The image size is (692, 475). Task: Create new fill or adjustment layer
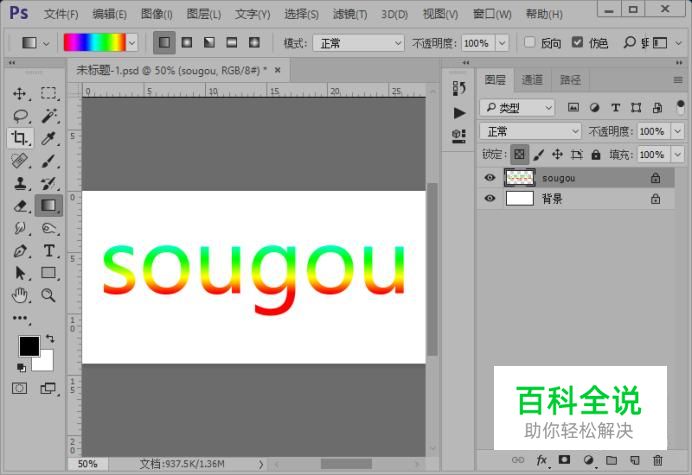point(588,460)
